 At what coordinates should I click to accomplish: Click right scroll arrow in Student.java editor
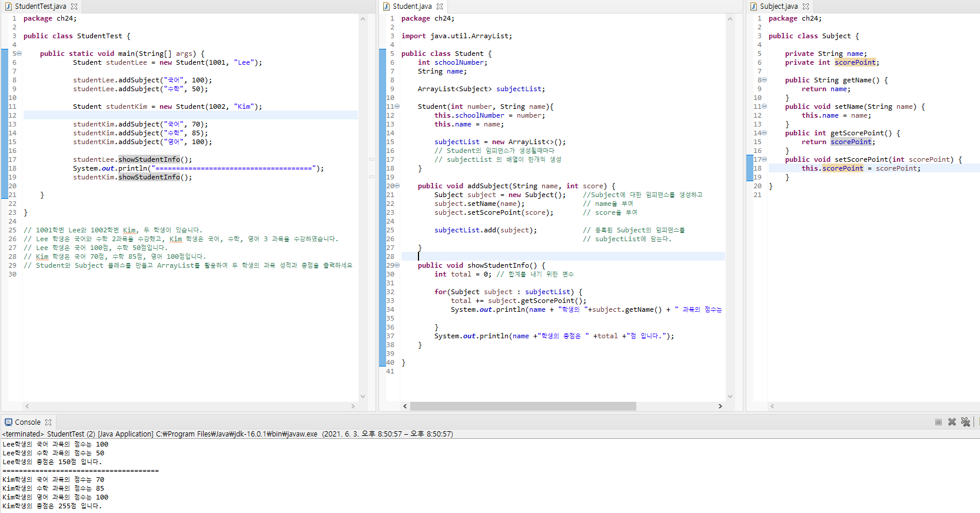tap(720, 407)
